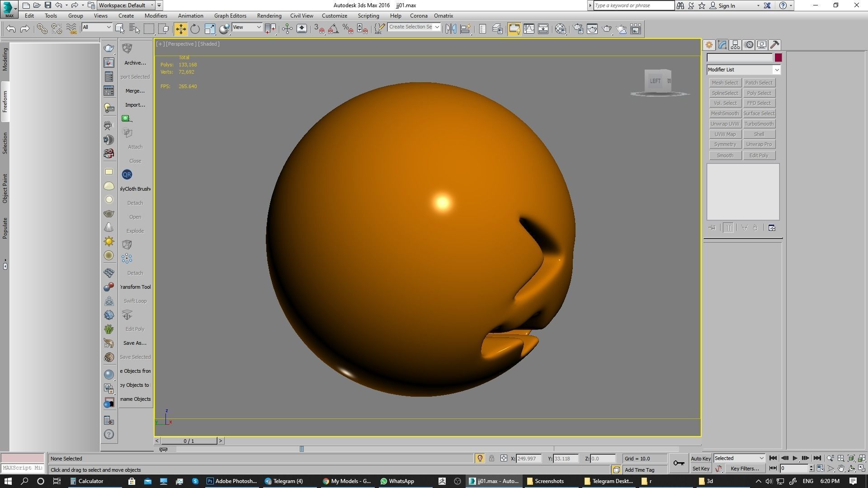The width and height of the screenshot is (868, 488).
Task: Open Select by Name list
Action: pos(134,29)
